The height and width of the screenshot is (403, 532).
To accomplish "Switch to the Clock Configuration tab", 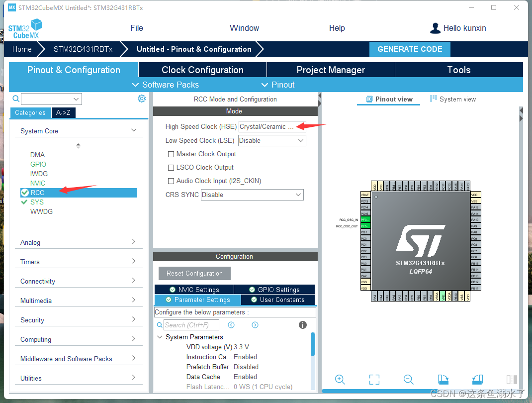I will [x=202, y=70].
